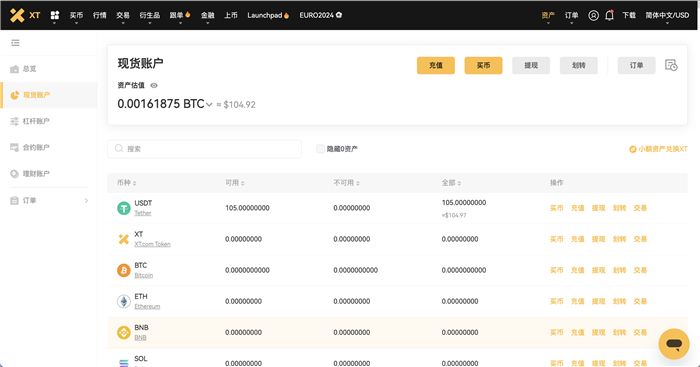Expand the 买币 menu in top navigation
Screen dimensions: 700x367
(x=76, y=15)
